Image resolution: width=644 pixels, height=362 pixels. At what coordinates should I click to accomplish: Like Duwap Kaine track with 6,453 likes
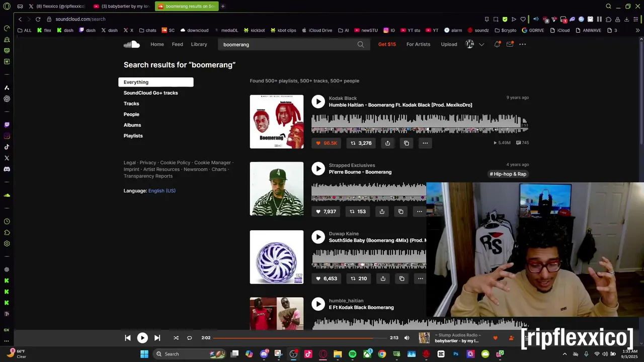click(326, 279)
